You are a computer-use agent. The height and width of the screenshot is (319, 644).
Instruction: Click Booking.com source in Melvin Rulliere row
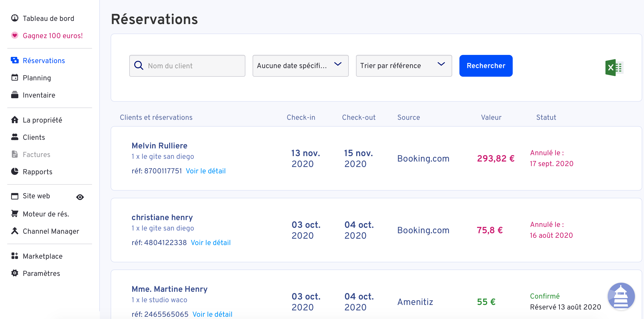pos(423,158)
